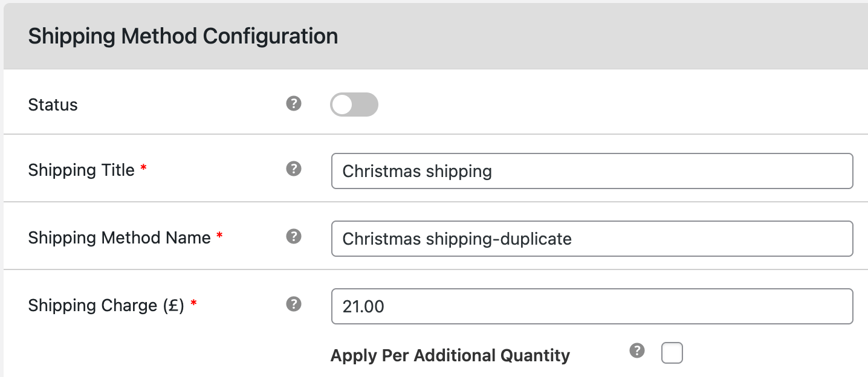
Task: Select the Shipping Title label
Action: (x=81, y=170)
